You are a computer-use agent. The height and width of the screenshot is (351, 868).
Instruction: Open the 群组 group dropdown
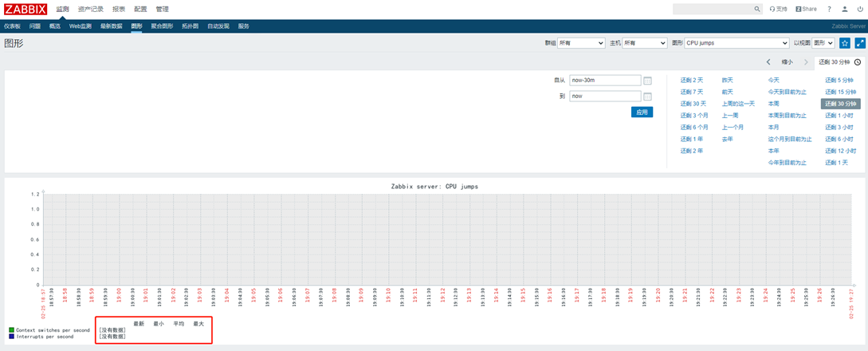click(x=581, y=43)
